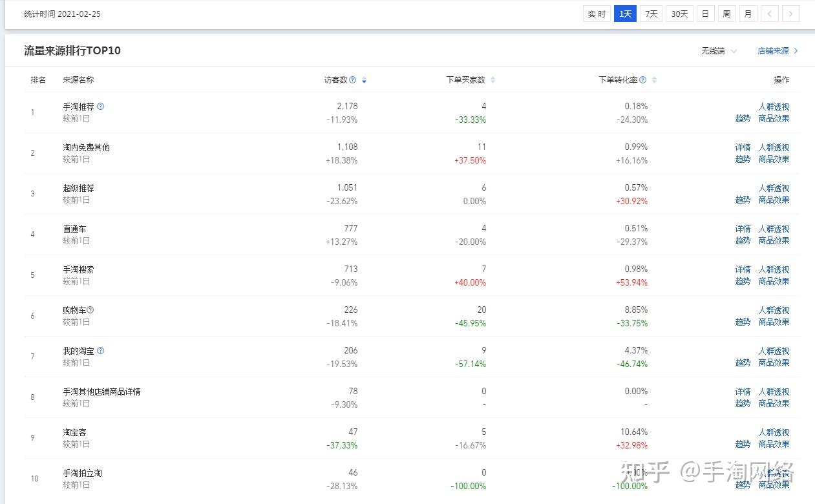Click help icon next to 购物车

pyautogui.click(x=90, y=310)
